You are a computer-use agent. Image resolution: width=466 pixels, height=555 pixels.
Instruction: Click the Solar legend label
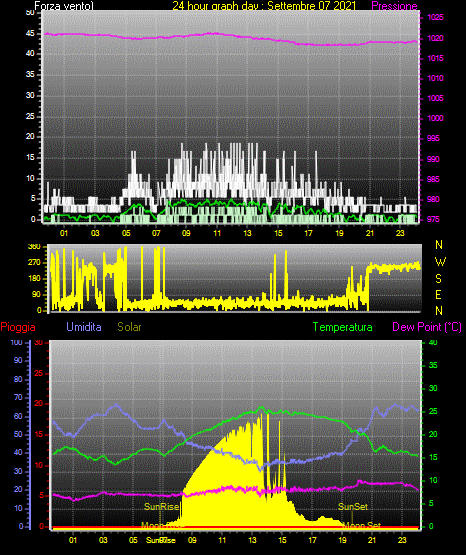[129, 327]
